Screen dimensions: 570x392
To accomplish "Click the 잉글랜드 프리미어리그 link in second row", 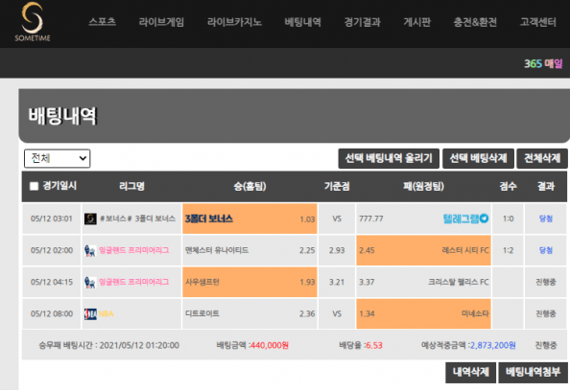I will pos(133,250).
